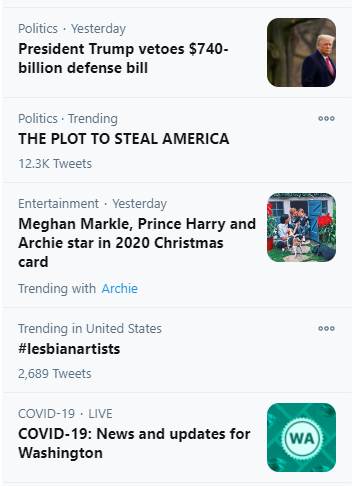
Task: Select the COVID-19 · LIVE label
Action: [x=65, y=414]
